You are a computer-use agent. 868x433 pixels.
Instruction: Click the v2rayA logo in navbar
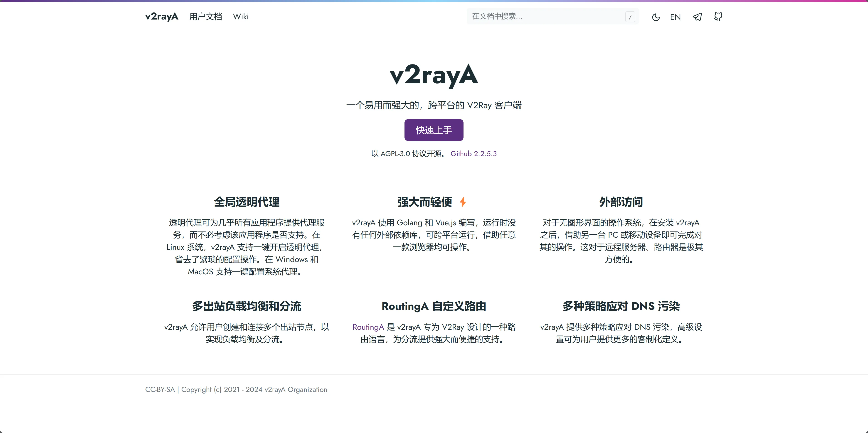pos(162,17)
